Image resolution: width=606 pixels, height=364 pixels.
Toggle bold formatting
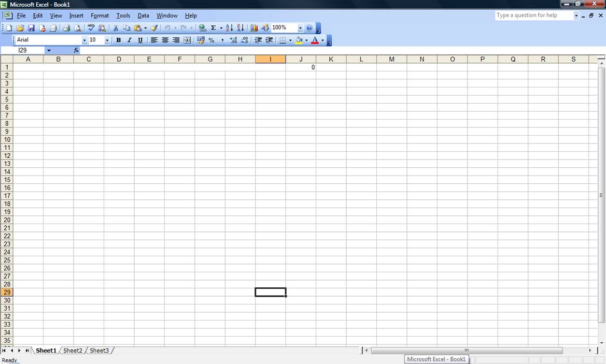[119, 40]
